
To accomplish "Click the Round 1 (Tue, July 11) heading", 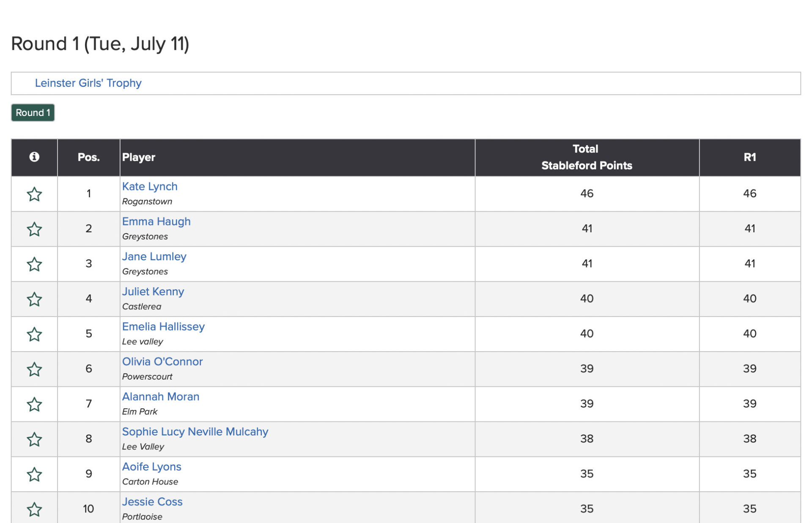I will (x=100, y=44).
